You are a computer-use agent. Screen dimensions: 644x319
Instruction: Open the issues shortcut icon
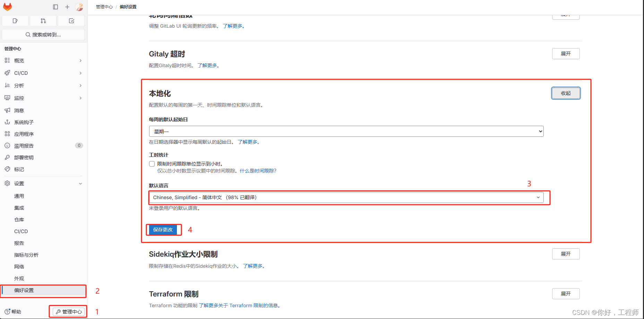(15, 21)
